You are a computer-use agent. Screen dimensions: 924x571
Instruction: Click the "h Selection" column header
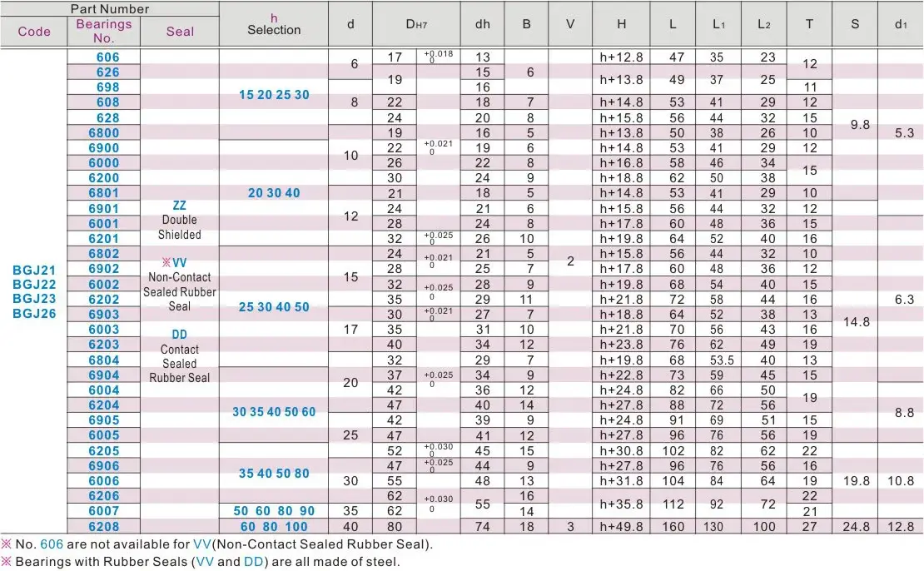click(274, 23)
